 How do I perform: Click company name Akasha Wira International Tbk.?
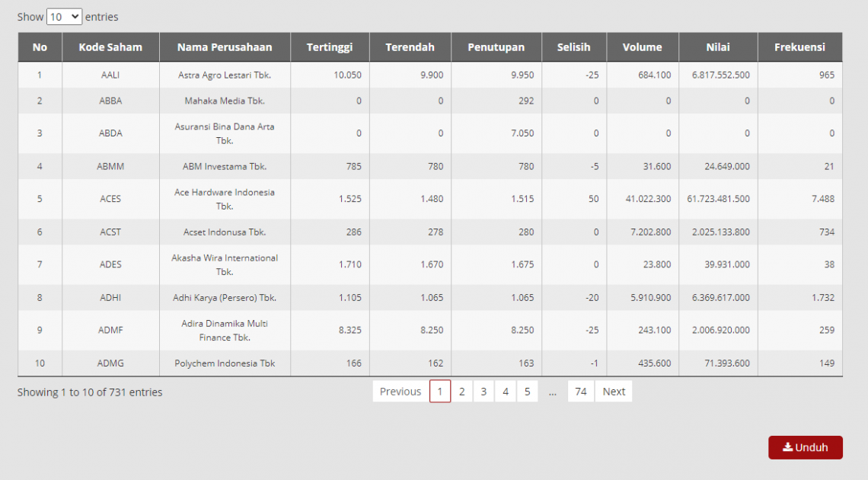tap(225, 264)
